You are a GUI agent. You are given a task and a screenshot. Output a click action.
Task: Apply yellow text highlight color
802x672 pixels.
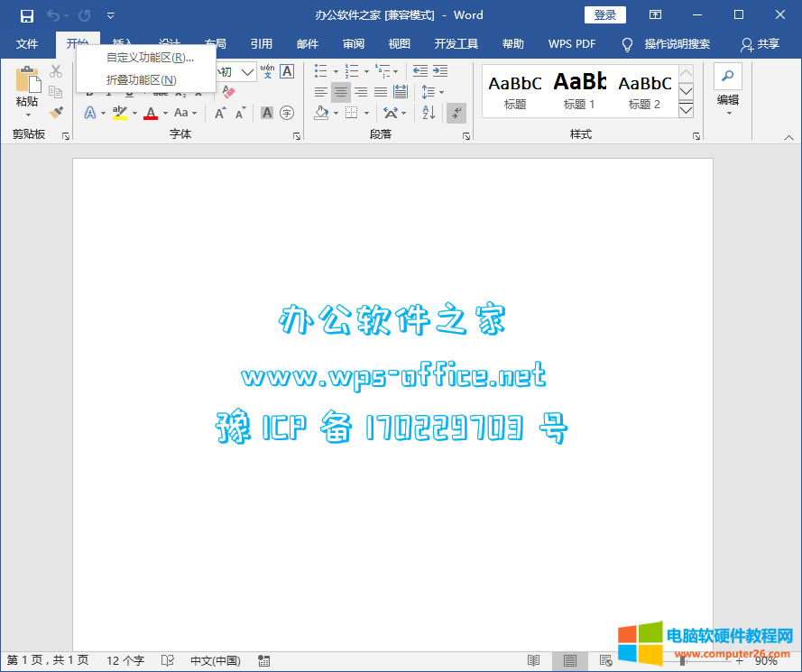point(118,114)
